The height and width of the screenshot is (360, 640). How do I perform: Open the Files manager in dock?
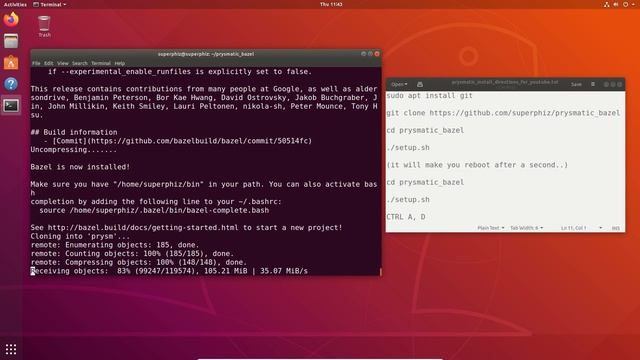coord(11,41)
